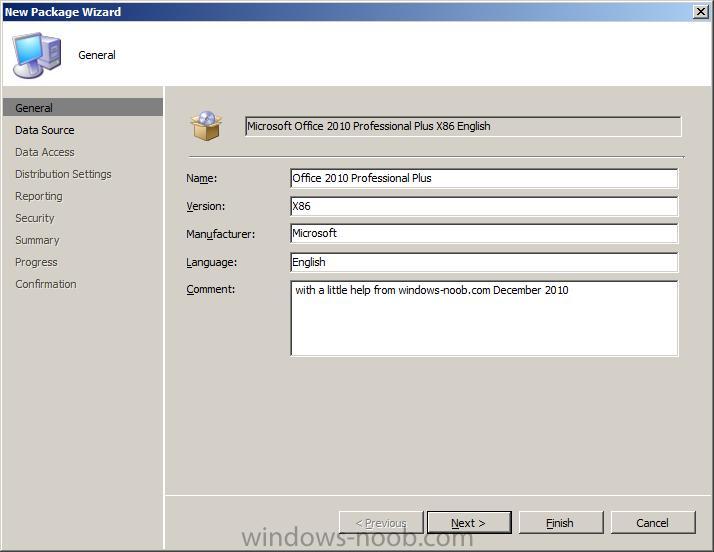Image resolution: width=714 pixels, height=552 pixels.
Task: Click the Language label
Action: pyautogui.click(x=212, y=262)
